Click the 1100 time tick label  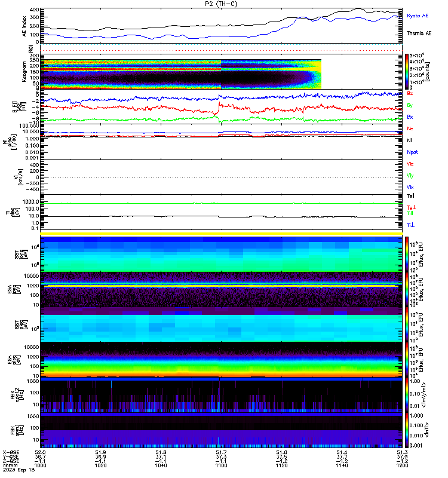[x=221, y=465]
